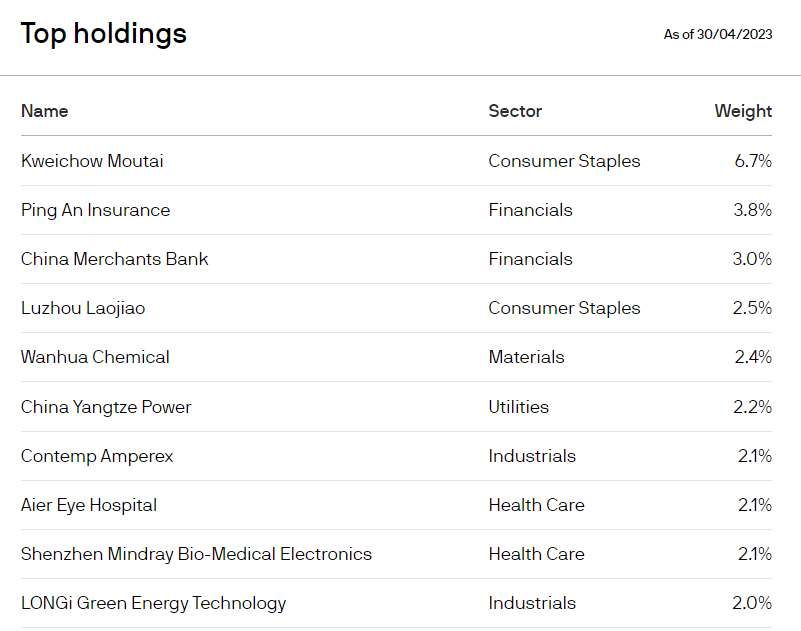Screen dimensions: 801x631
Task: Open China Merchants Bank holding
Action: 115,259
